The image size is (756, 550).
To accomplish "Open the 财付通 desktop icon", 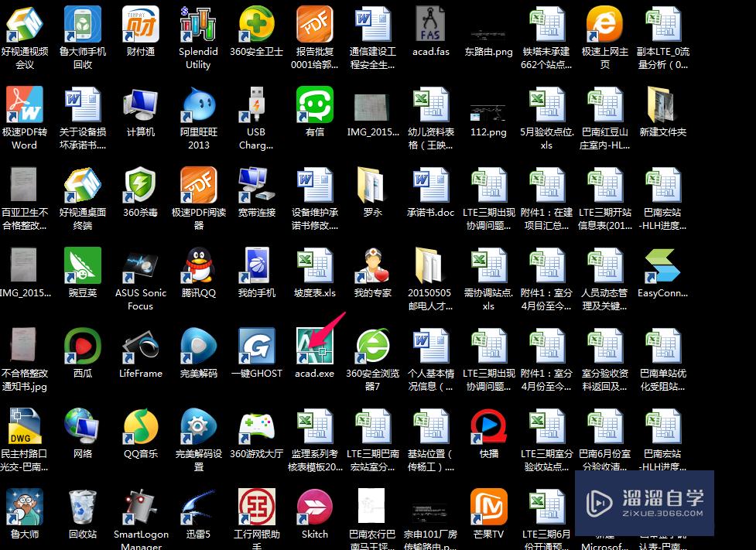I will (140, 24).
